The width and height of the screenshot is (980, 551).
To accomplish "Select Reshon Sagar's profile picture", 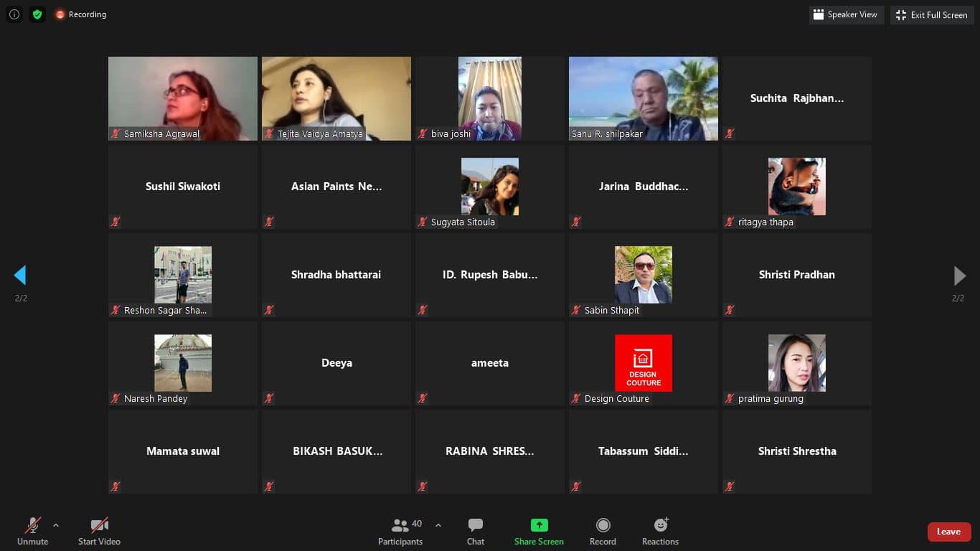I will [x=183, y=275].
